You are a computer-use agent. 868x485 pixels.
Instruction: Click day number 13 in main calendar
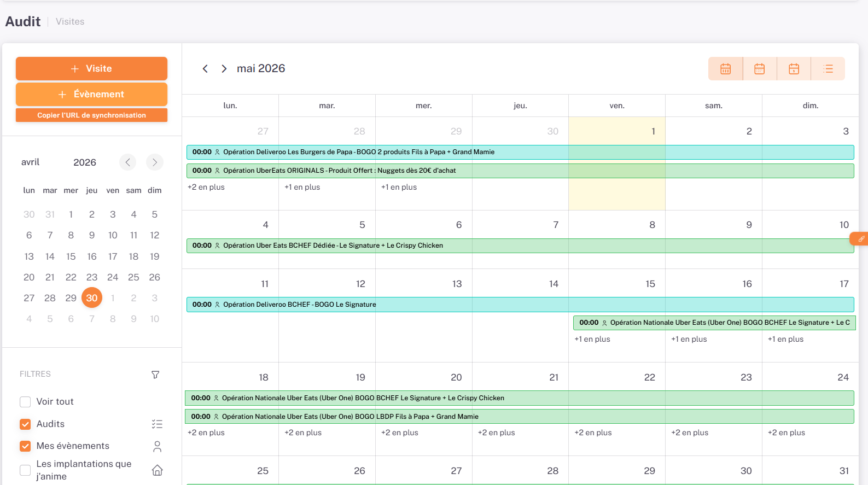coord(457,284)
